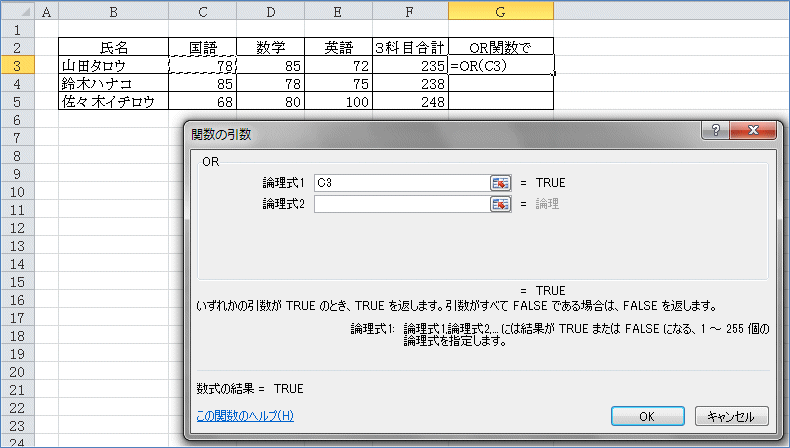Close the 関数の引数 dialog

click(x=753, y=131)
